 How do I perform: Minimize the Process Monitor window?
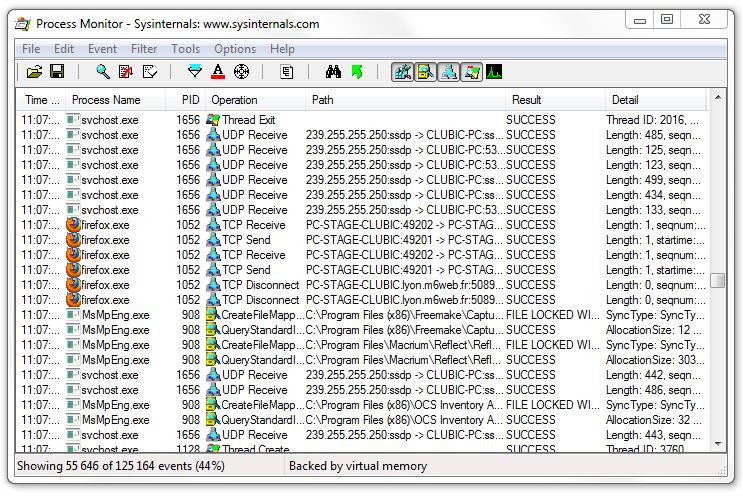click(640, 20)
